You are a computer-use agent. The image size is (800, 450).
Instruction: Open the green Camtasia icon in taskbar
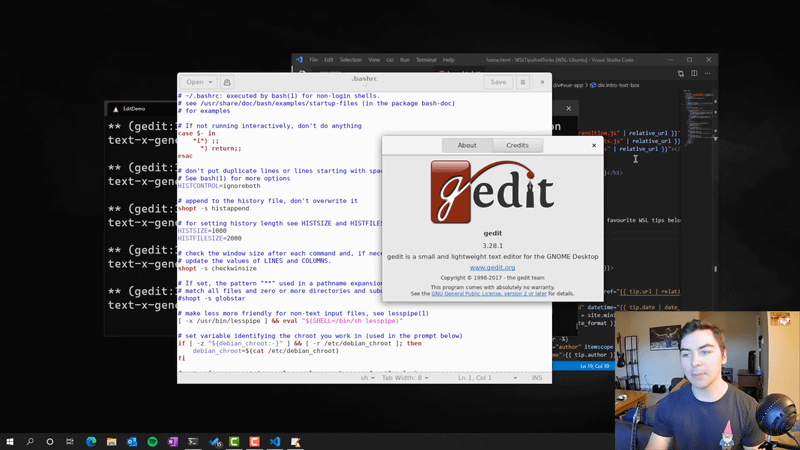(x=234, y=441)
